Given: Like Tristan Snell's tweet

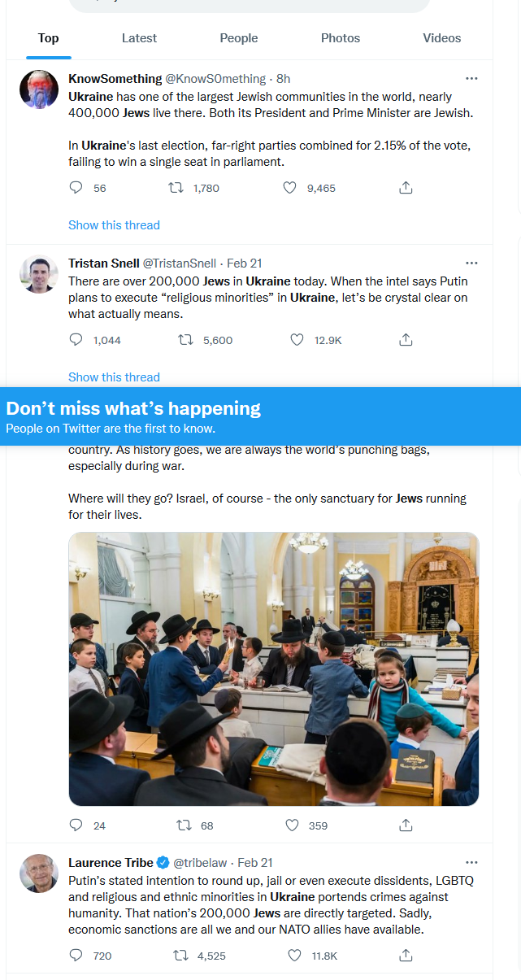Looking at the screenshot, I should 297,340.
